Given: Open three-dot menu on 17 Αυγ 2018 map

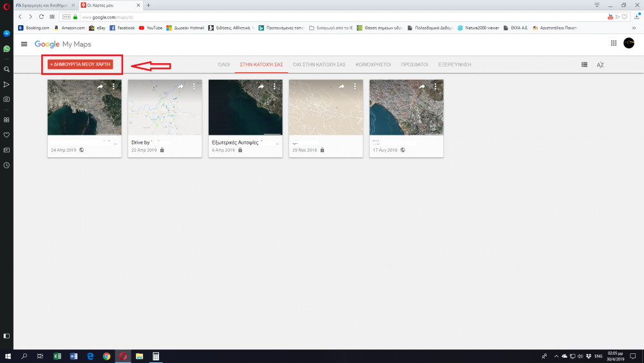Looking at the screenshot, I should coord(435,86).
